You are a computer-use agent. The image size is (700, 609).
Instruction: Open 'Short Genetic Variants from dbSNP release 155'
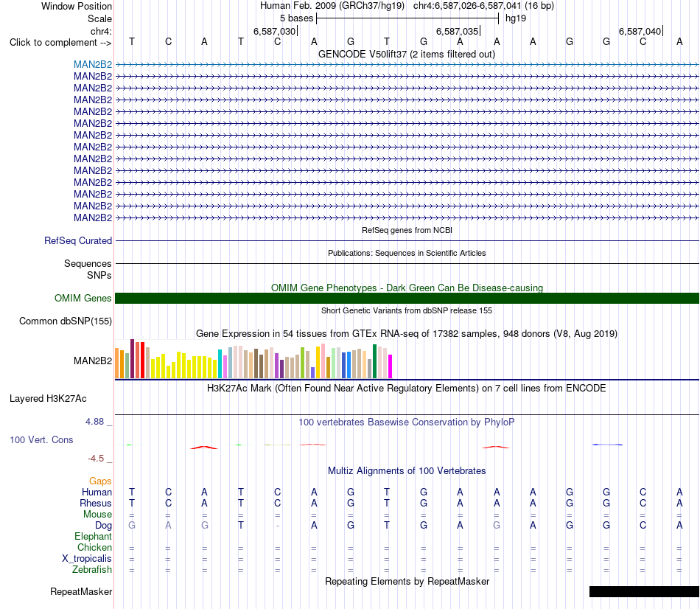coord(407,310)
